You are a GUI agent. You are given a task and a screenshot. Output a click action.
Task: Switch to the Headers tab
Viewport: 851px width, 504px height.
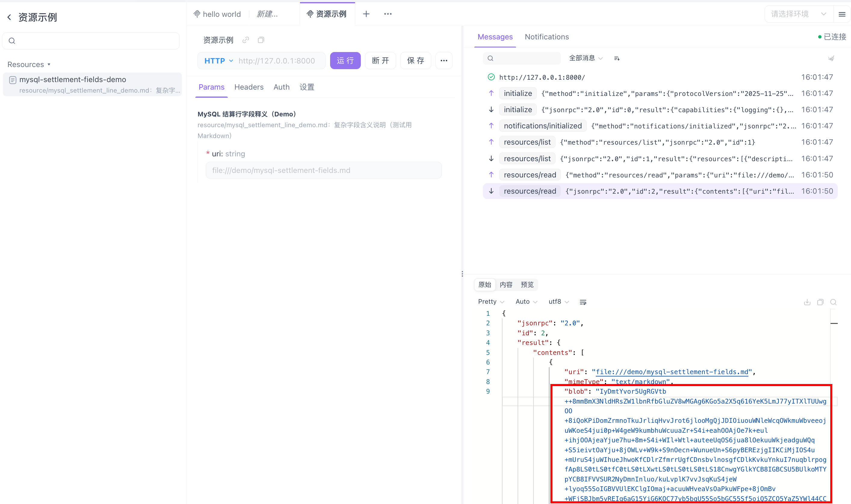249,87
